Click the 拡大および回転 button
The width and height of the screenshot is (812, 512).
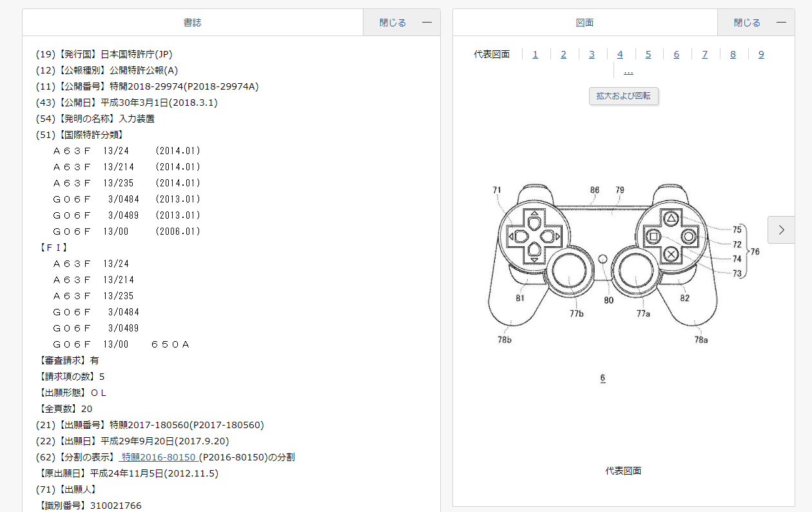click(623, 96)
